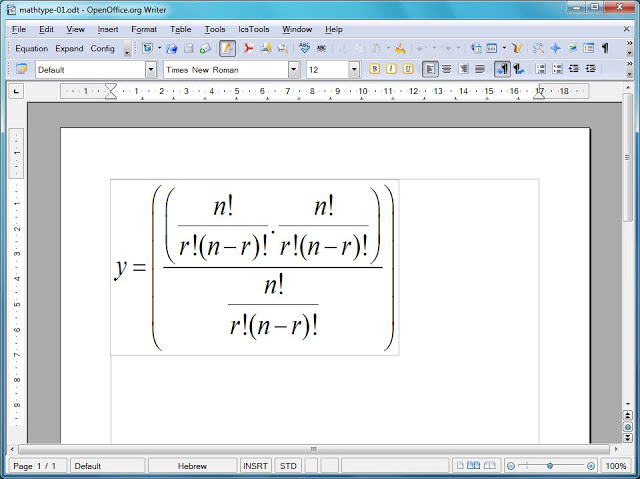Screen dimensions: 640x479
Task: Set left-to-right text direction
Action: pyautogui.click(x=502, y=69)
